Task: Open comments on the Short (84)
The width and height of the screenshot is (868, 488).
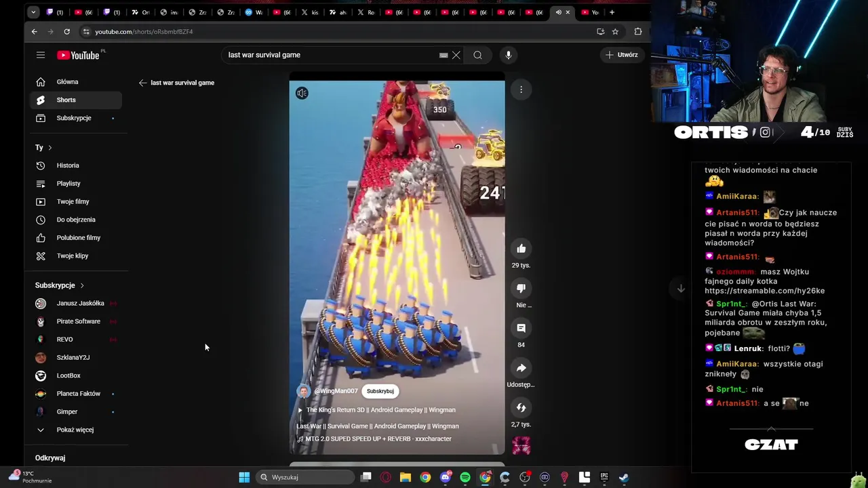Action: (521, 328)
